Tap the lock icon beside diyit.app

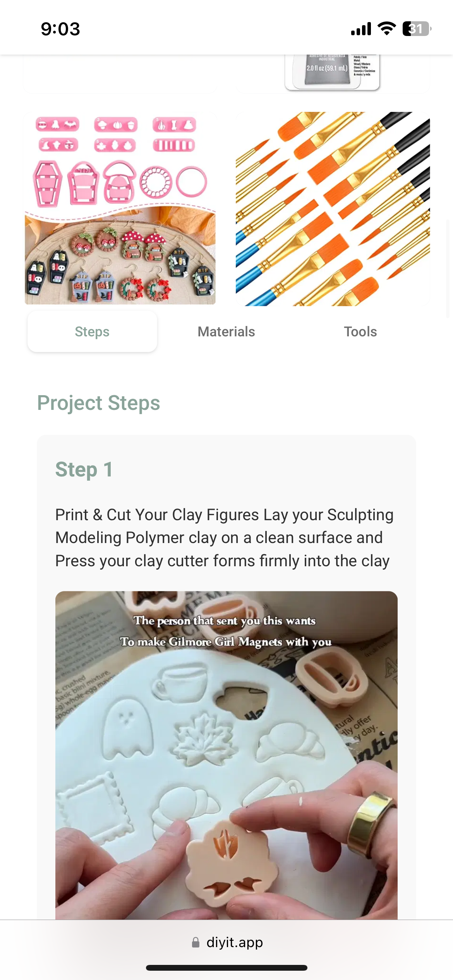click(196, 942)
